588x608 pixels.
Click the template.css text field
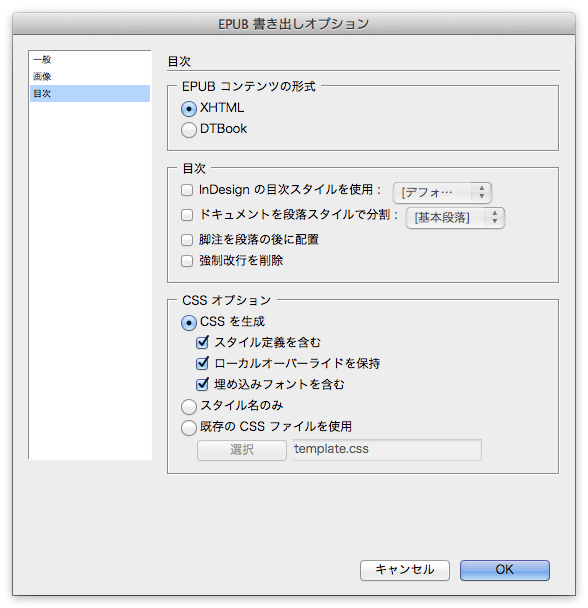[x=387, y=449]
